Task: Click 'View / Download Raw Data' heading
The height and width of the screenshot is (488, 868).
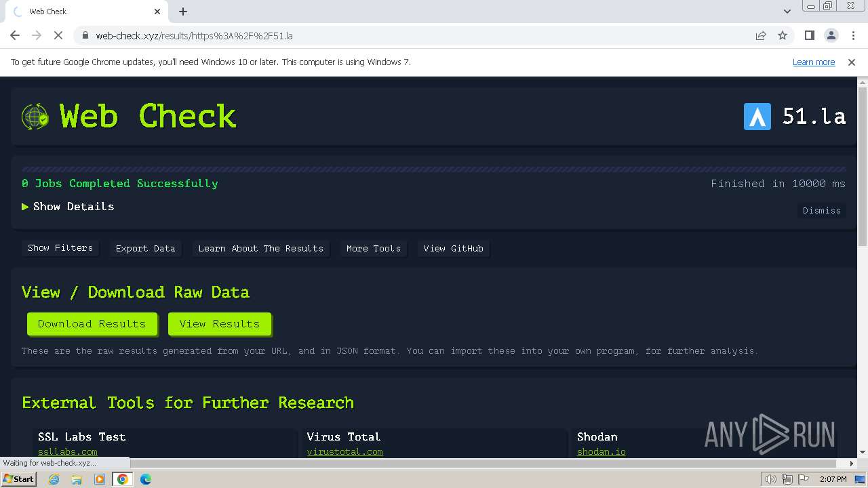Action: (136, 292)
